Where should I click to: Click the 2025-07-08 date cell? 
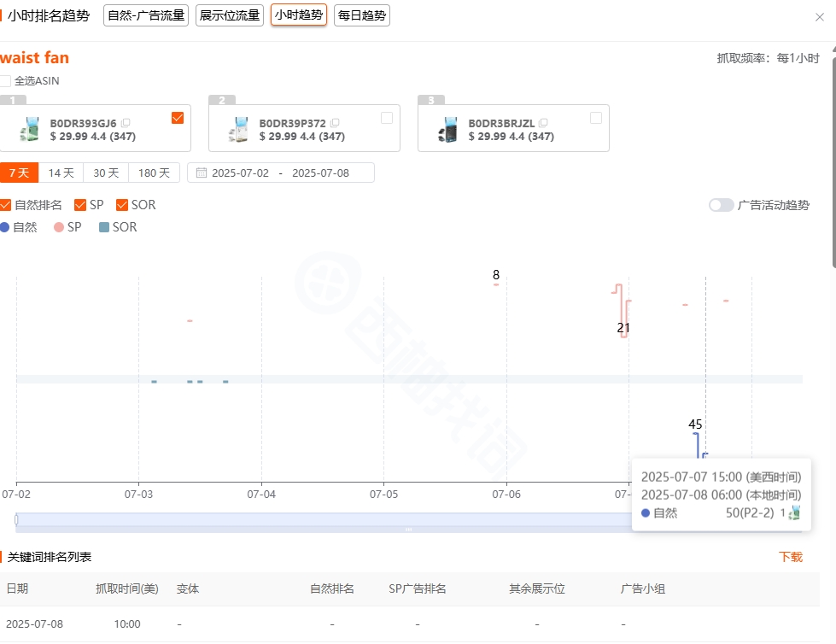pos(35,624)
